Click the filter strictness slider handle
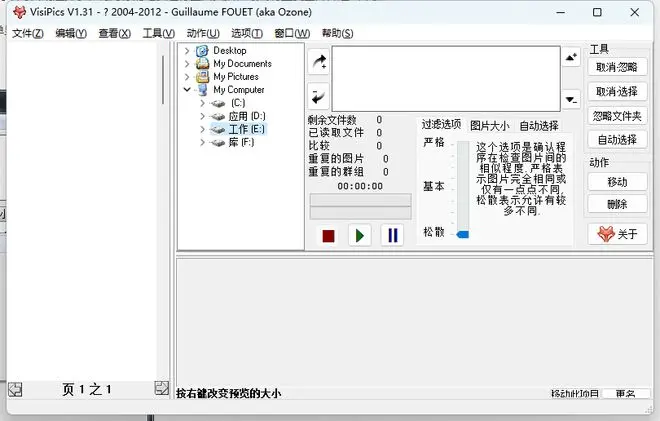Viewport: 660px width, 421px height. [x=462, y=234]
